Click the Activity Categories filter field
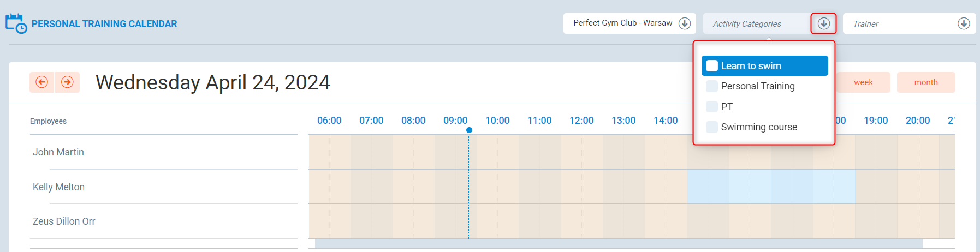980x252 pixels. point(756,24)
